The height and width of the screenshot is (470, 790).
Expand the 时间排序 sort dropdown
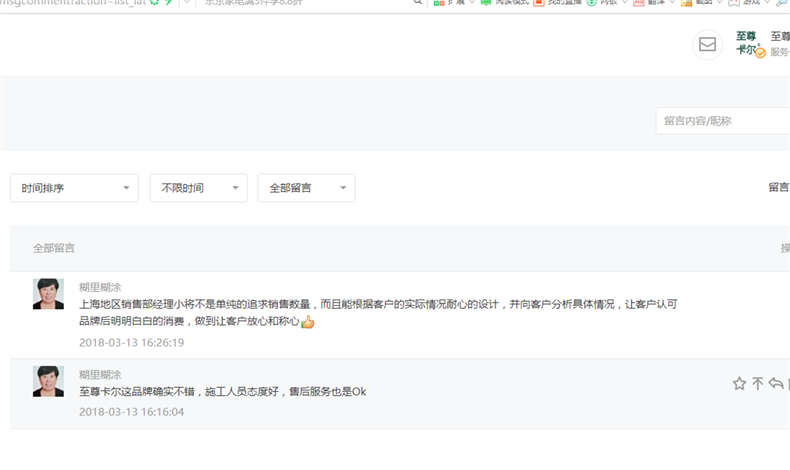(x=74, y=188)
